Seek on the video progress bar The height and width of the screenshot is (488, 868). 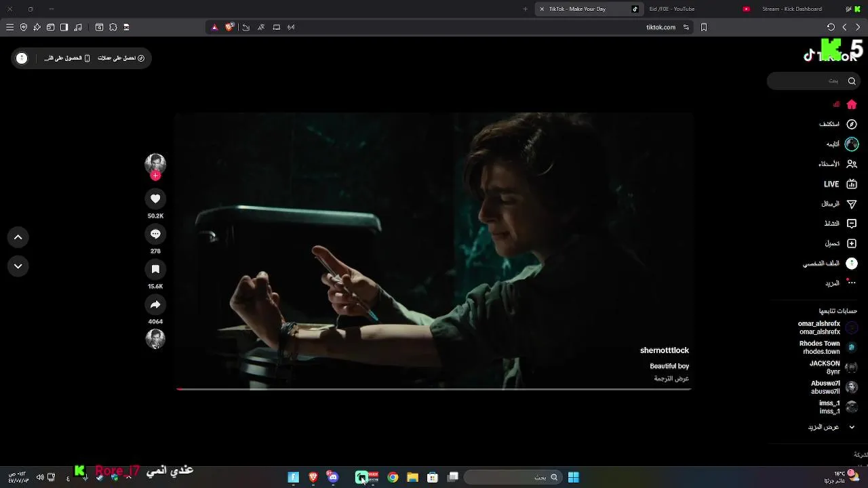pyautogui.click(x=434, y=389)
